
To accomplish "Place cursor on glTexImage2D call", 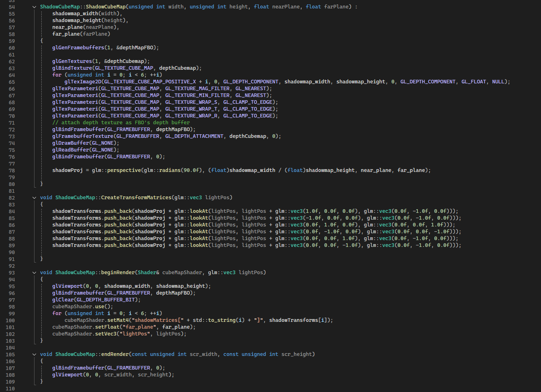I will [x=83, y=82].
